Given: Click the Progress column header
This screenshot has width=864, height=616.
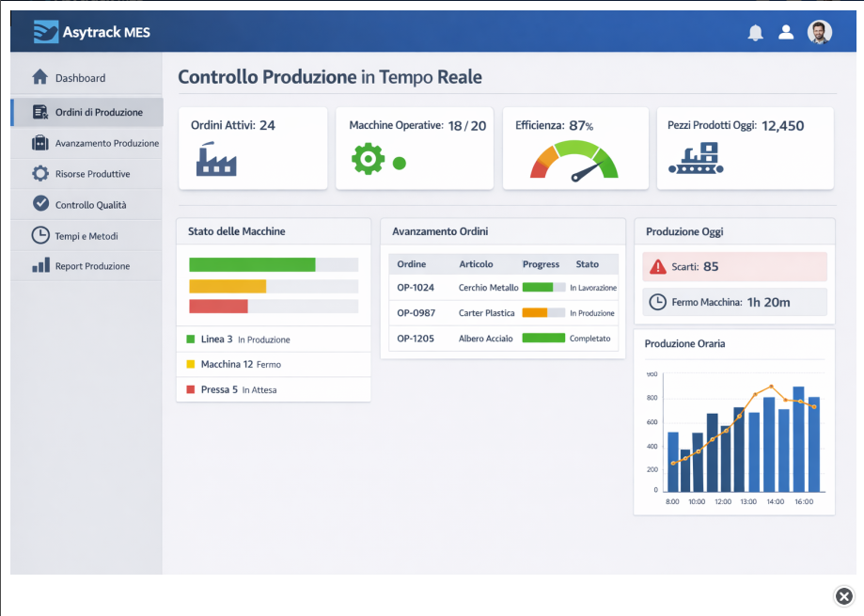Looking at the screenshot, I should coord(541,264).
